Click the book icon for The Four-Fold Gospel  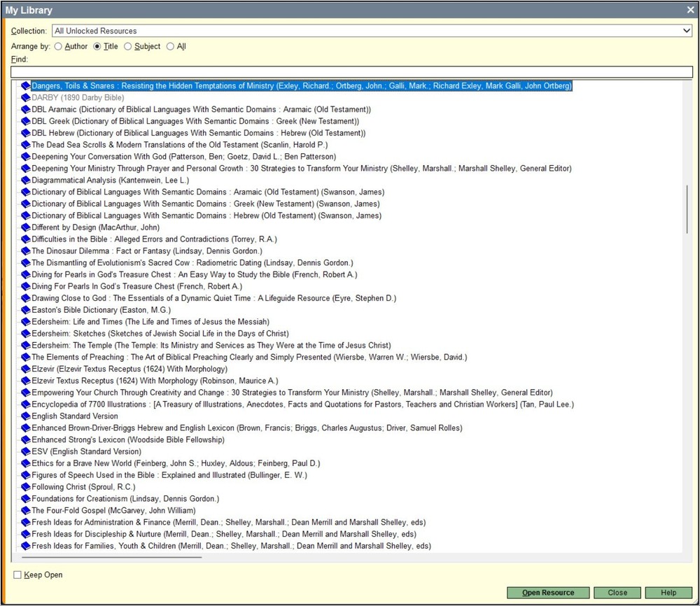(26, 511)
